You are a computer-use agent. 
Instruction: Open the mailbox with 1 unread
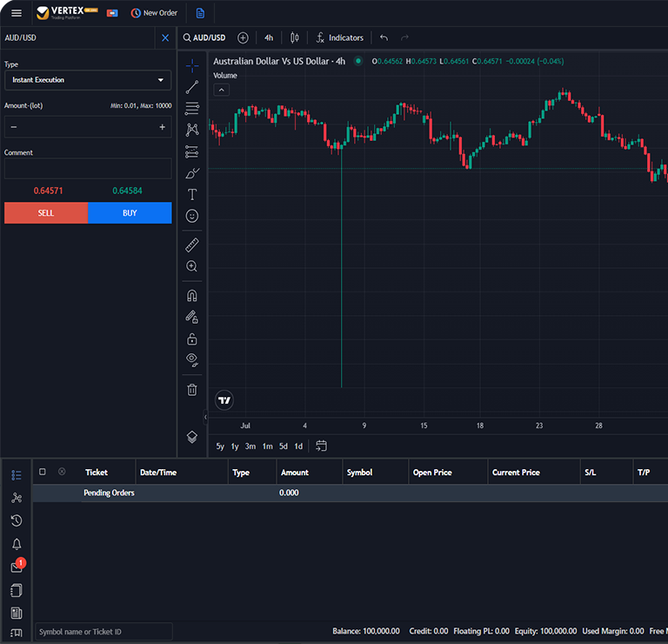coord(17,566)
